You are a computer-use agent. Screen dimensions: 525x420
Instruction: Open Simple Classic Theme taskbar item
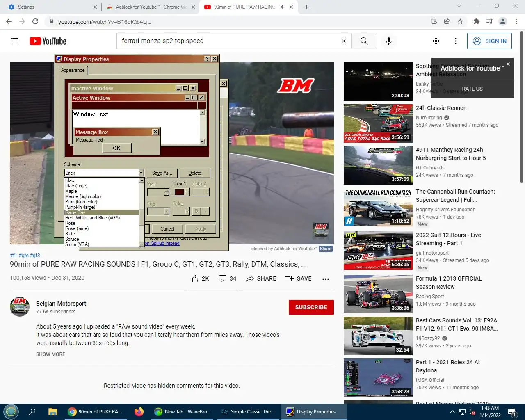[248, 412]
